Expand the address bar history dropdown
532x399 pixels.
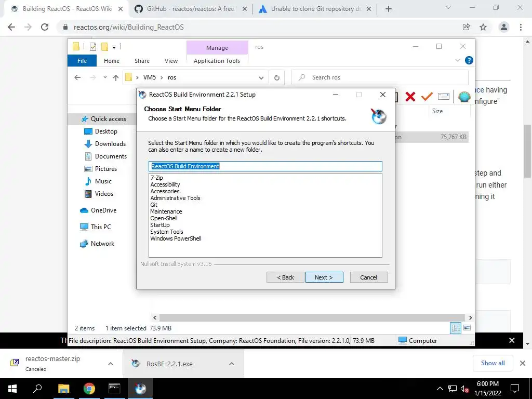(x=261, y=78)
